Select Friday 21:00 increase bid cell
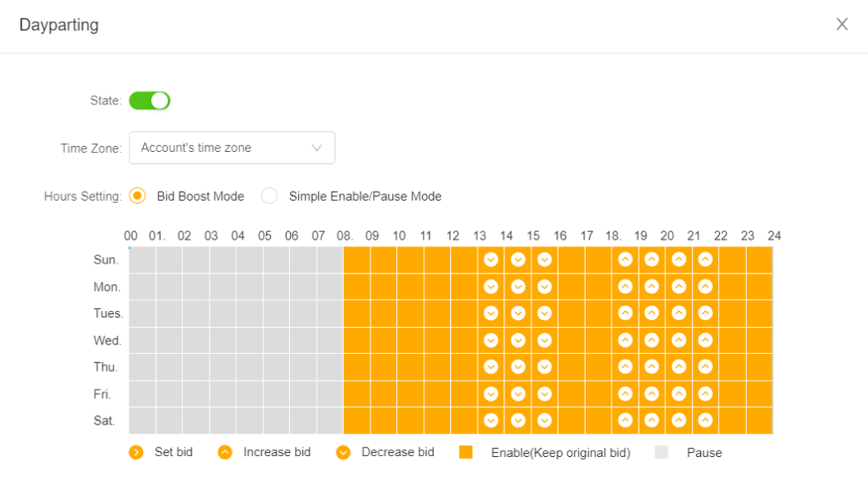 (706, 394)
